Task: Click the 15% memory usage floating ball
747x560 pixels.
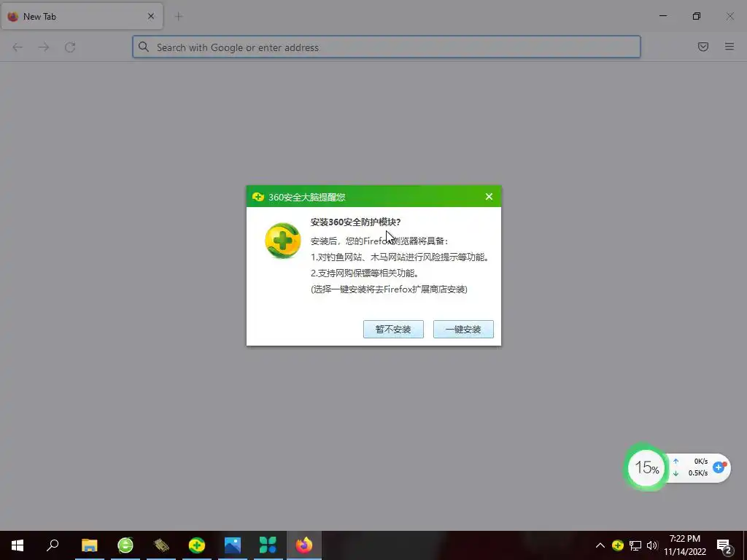Action: [646, 467]
